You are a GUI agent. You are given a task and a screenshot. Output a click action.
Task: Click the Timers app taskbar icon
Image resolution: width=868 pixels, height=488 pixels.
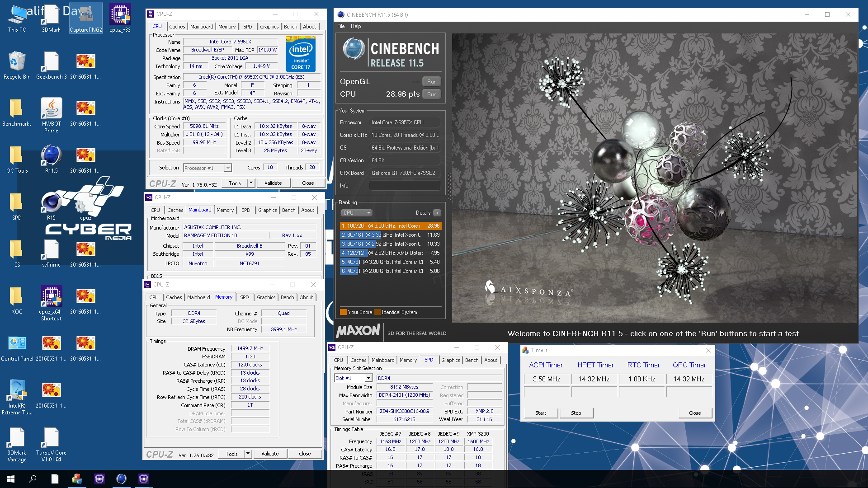77,479
